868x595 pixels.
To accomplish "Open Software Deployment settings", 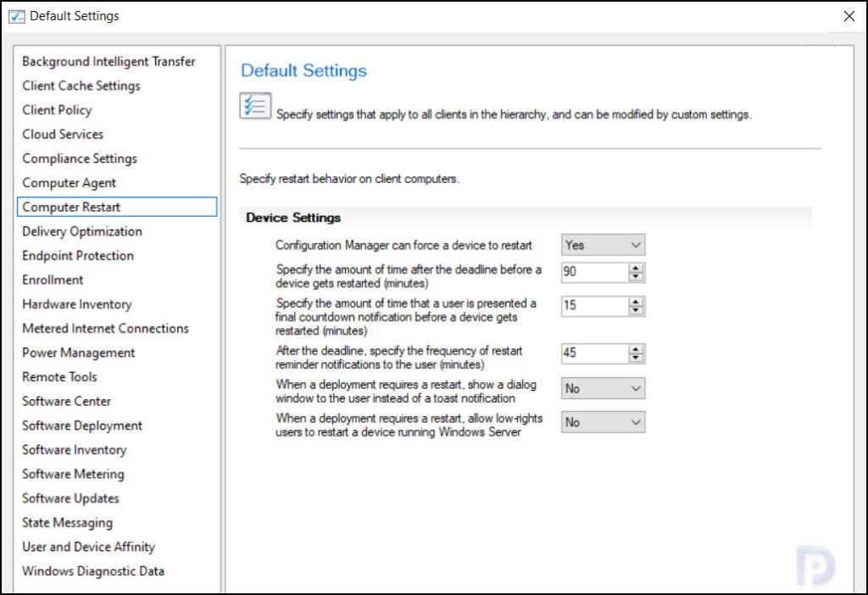I will 82,425.
